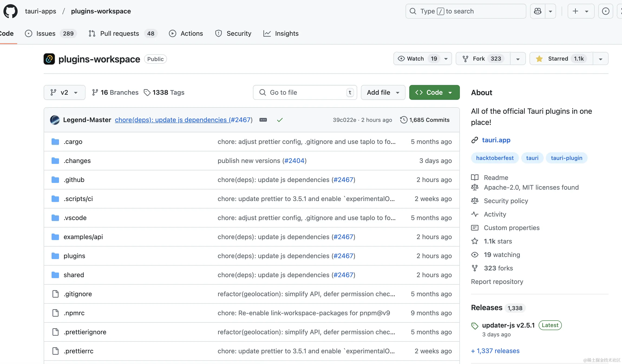This screenshot has width=622, height=364.
Task: Click the Legend-Master avatar image
Action: (55, 120)
